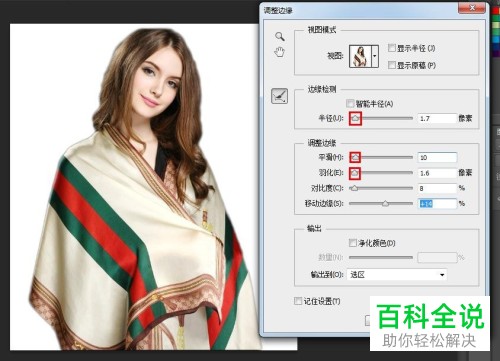Enable 显示原稿 (P) checkbox

(x=392, y=65)
